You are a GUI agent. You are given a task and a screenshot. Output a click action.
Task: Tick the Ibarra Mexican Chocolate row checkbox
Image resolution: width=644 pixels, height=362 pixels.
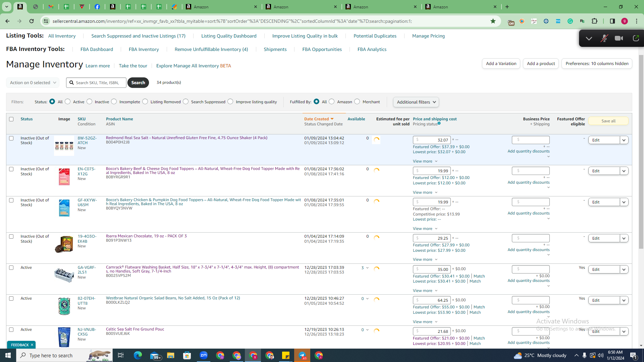pyautogui.click(x=11, y=236)
